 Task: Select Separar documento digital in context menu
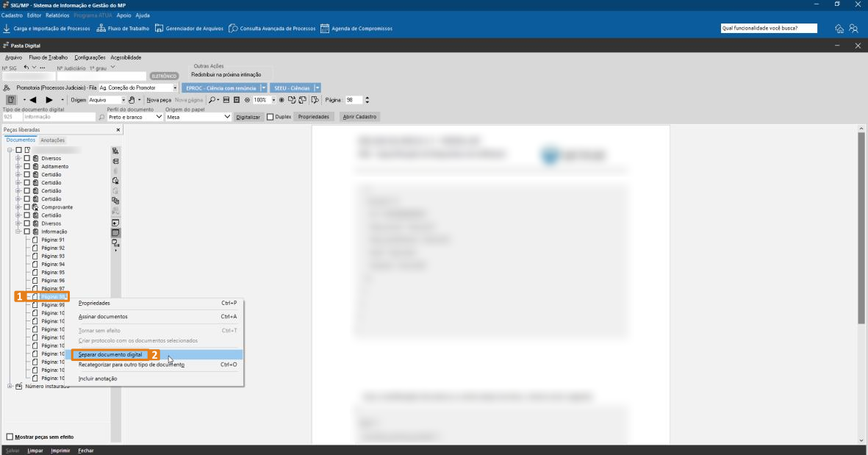(110, 354)
